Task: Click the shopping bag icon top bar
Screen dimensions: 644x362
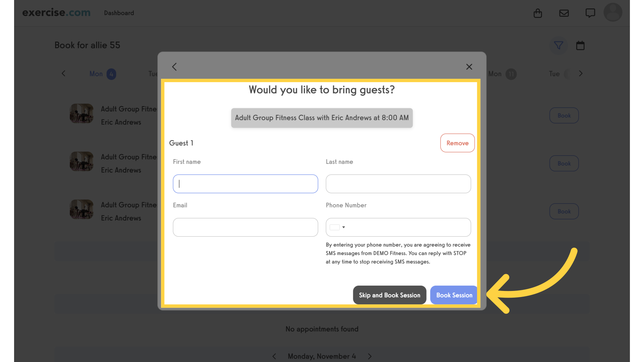Action: click(538, 13)
